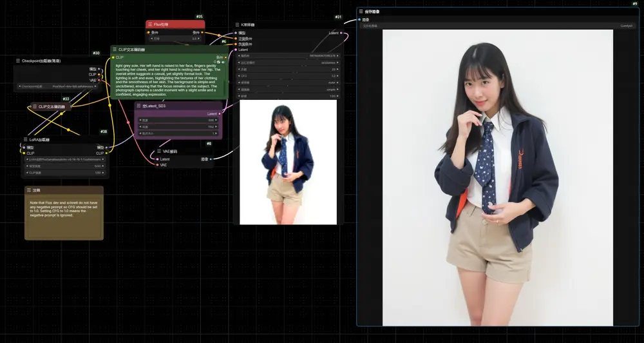Click the 保存图像 图像 input socket

(359, 19)
